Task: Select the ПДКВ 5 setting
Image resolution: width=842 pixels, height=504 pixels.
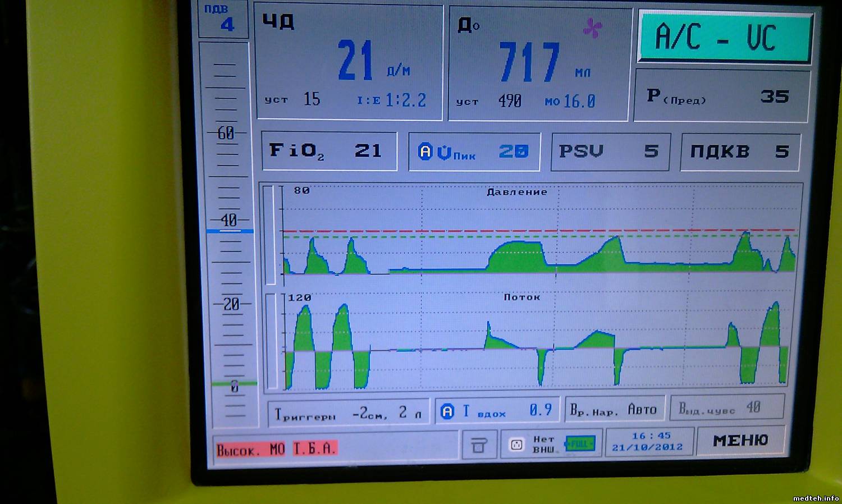Action: (740, 152)
